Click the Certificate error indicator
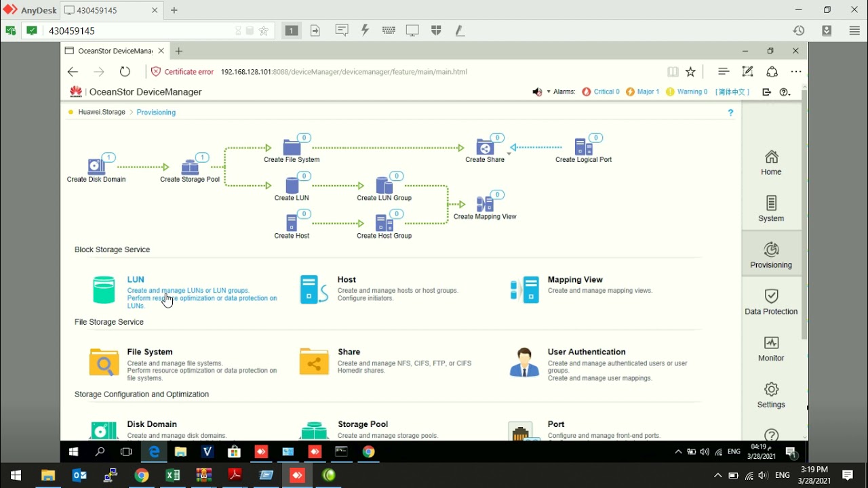 click(182, 72)
